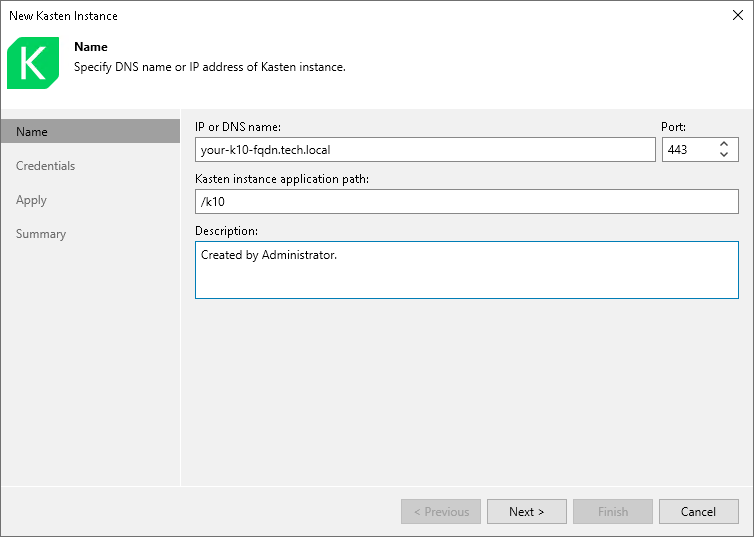Click the 'Port:' label
Image resolution: width=754 pixels, height=537 pixels.
click(x=673, y=127)
